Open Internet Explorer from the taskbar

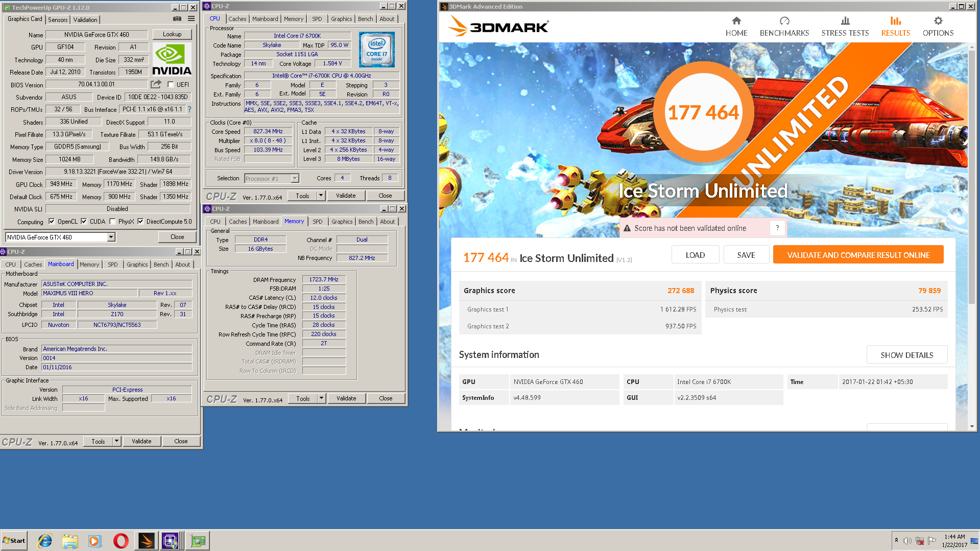45,541
